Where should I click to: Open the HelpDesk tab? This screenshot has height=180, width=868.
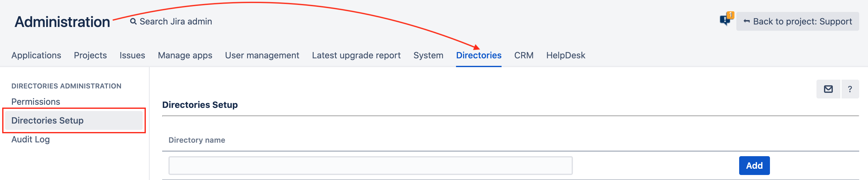[x=565, y=55]
